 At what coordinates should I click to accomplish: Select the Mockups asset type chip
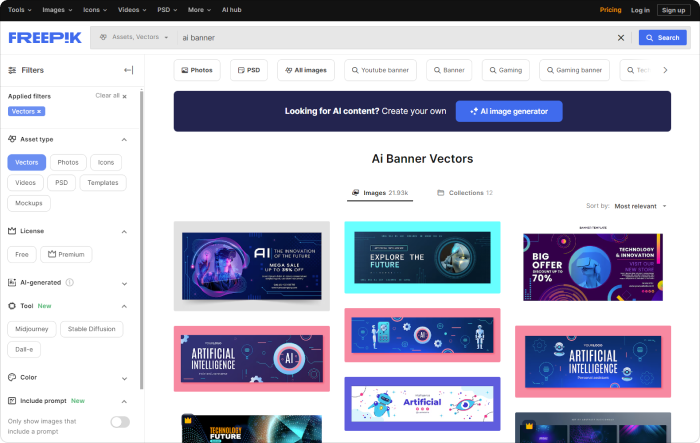pos(29,203)
